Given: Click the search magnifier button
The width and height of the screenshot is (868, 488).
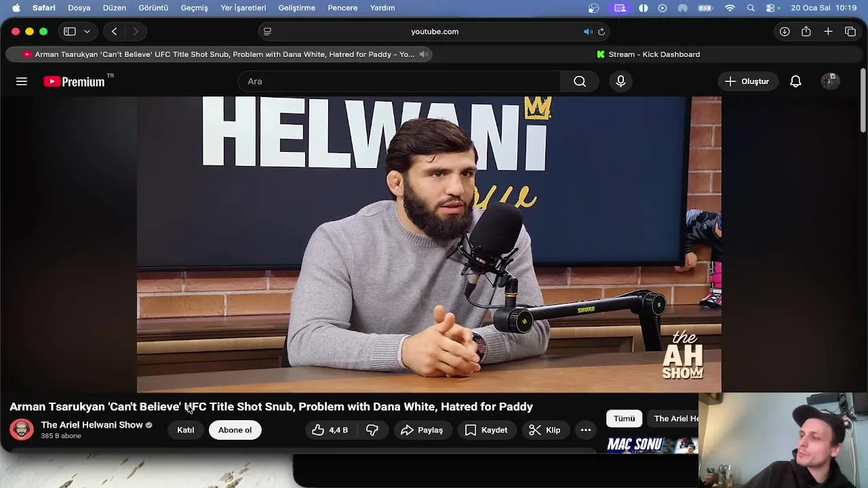Looking at the screenshot, I should tap(580, 81).
